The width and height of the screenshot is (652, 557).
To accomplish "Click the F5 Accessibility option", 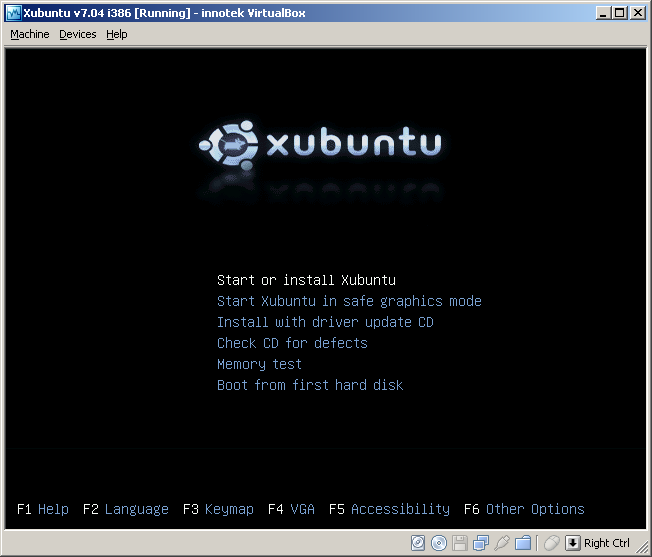I will pos(389,509).
